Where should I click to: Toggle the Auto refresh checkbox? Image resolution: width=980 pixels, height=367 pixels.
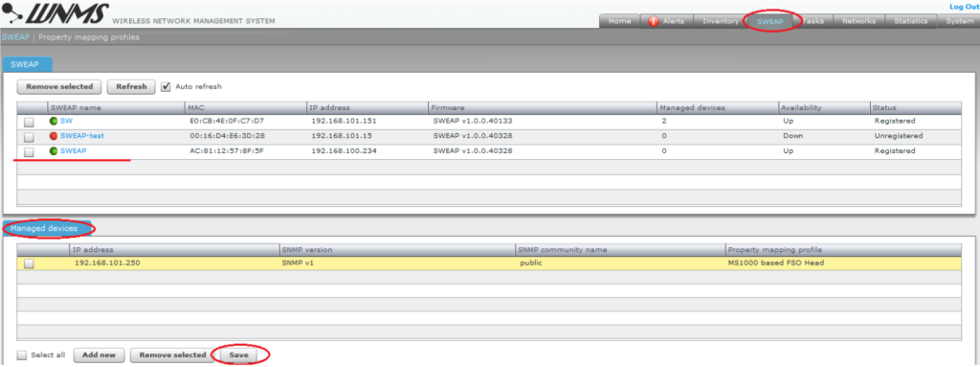pos(166,86)
